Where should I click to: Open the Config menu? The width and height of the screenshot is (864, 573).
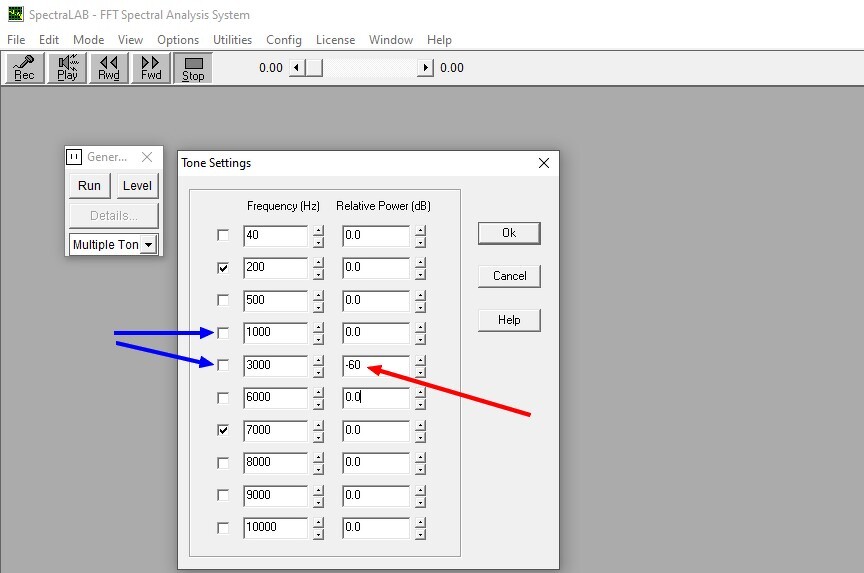tap(284, 40)
